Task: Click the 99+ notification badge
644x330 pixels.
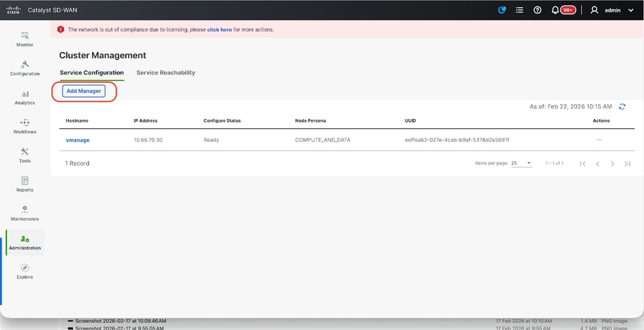Action: pyautogui.click(x=568, y=10)
